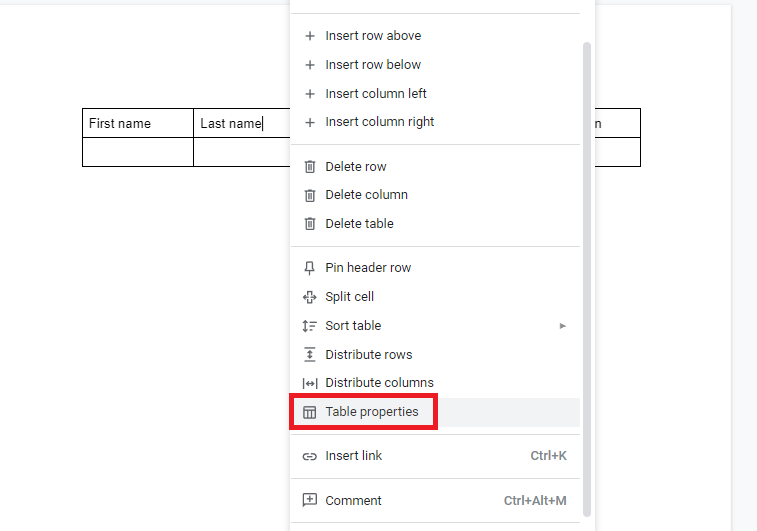Click the pin icon for Pin header row
The image size is (757, 531).
pyautogui.click(x=309, y=268)
